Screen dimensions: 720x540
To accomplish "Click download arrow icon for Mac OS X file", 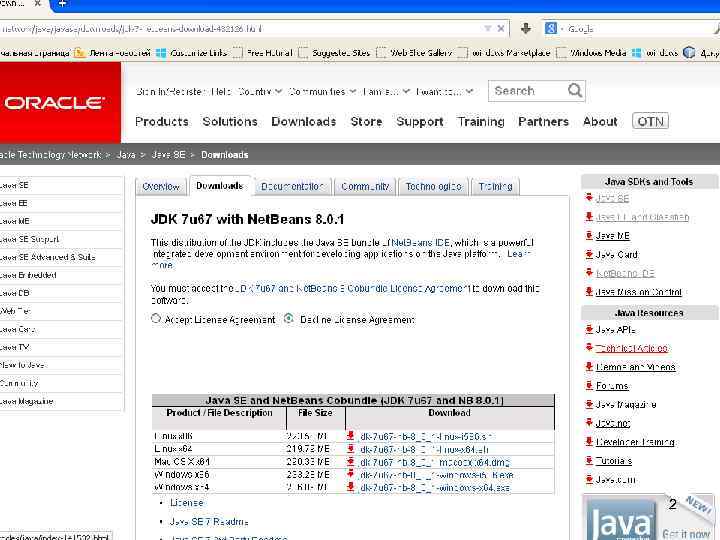I will 351,461.
